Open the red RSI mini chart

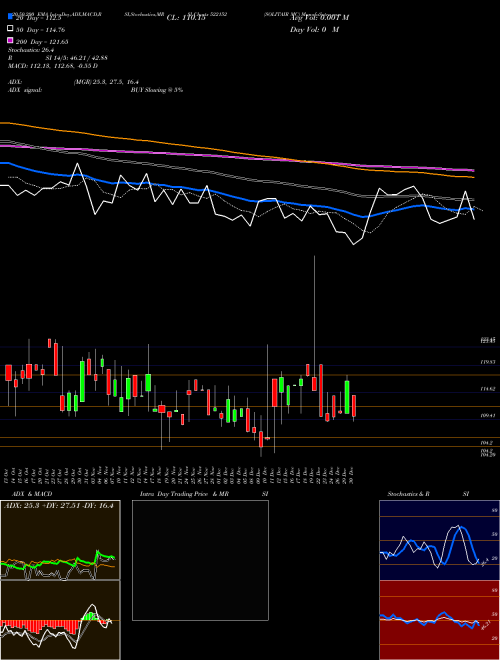point(439,620)
